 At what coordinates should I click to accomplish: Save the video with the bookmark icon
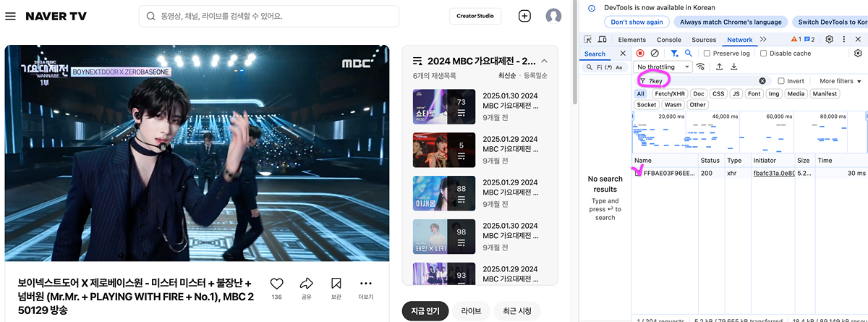[336, 284]
